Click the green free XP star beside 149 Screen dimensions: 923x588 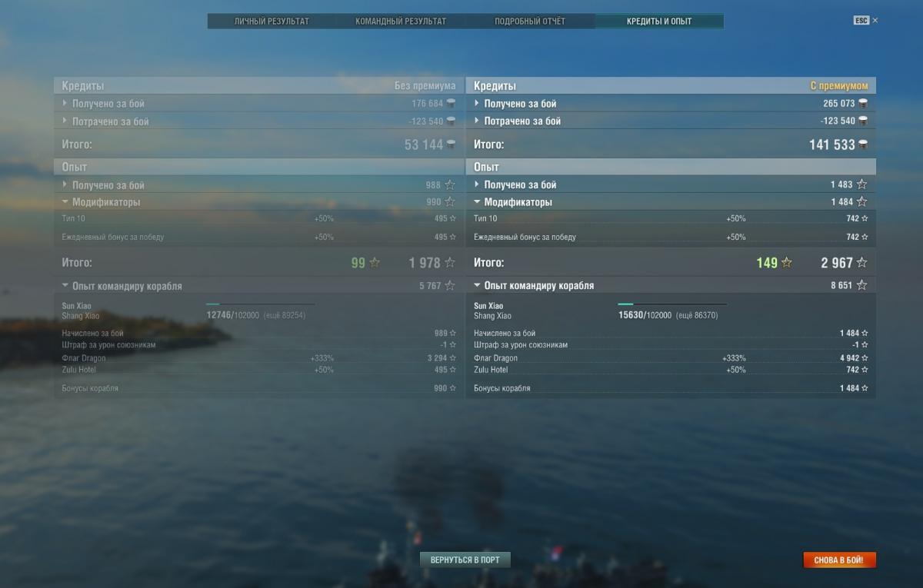click(786, 263)
